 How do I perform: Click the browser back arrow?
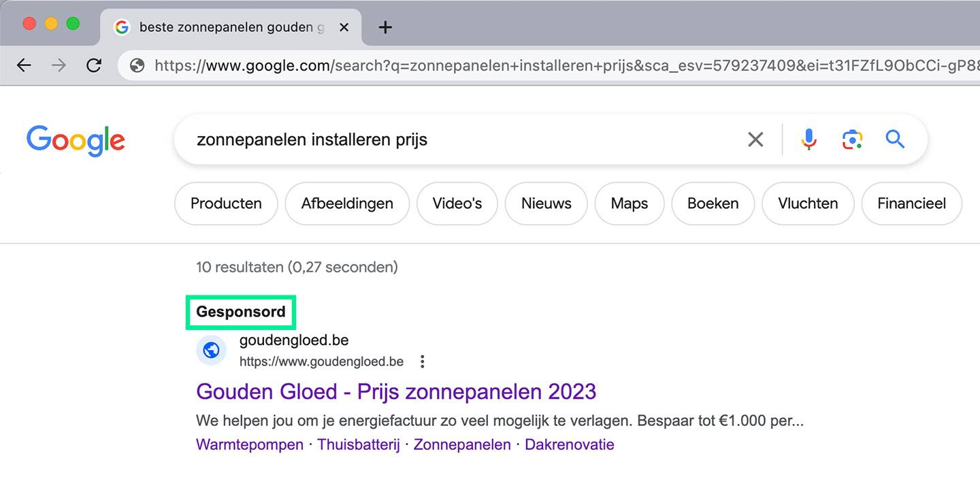pyautogui.click(x=24, y=65)
